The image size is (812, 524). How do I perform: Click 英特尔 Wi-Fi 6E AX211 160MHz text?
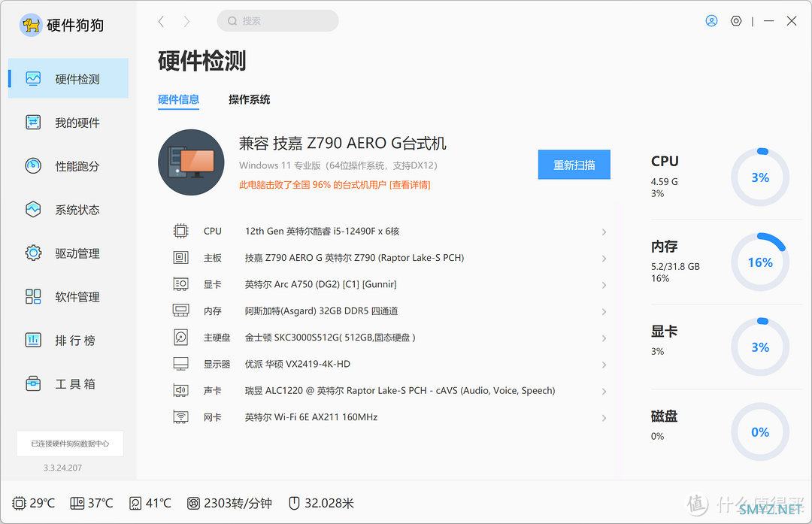pyautogui.click(x=311, y=416)
